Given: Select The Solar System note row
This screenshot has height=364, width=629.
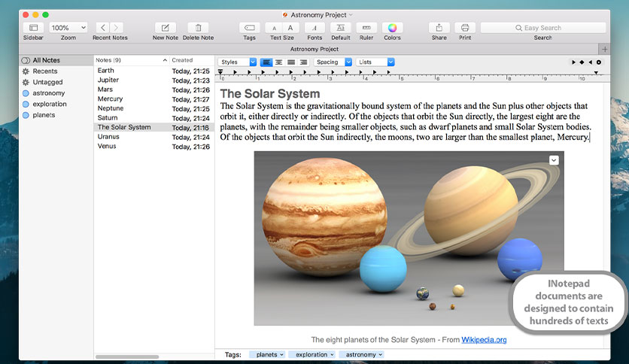Looking at the screenshot, I should pos(154,127).
